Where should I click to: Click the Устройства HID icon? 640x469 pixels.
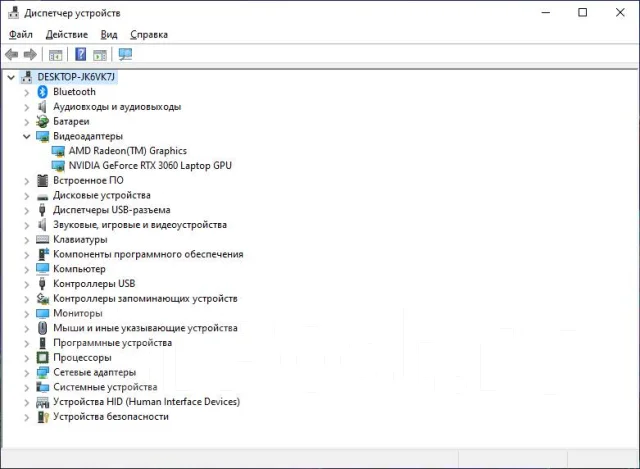42,402
